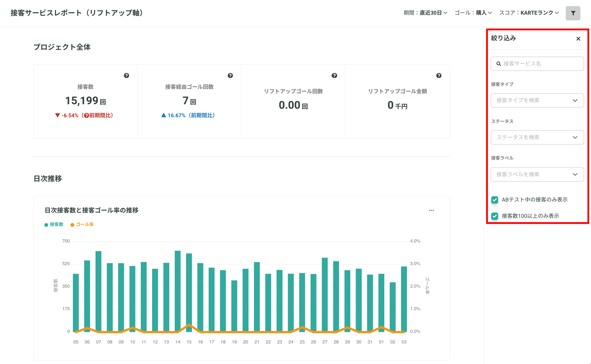Toggle the ゴール率 legend item
This screenshot has height=364, width=591.
pos(82,224)
